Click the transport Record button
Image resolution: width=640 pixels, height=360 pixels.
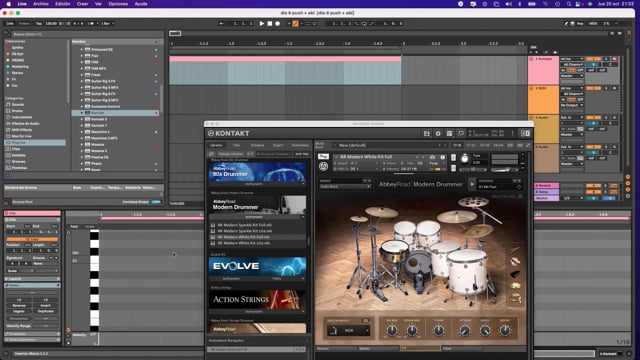pos(278,24)
